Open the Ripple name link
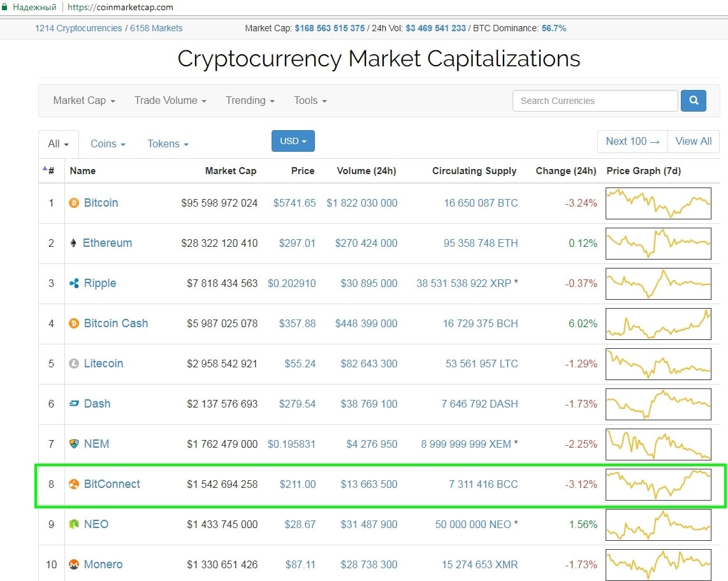The image size is (728, 581). coord(100,283)
